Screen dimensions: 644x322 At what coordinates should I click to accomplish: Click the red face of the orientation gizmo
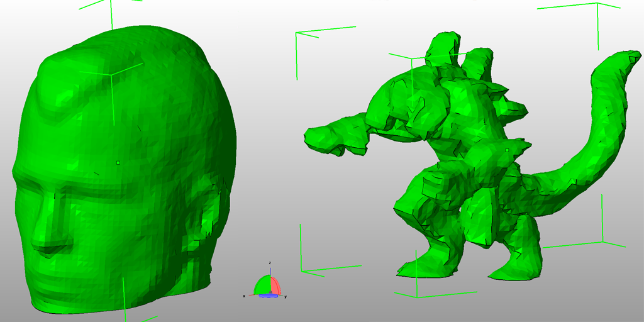click(275, 286)
